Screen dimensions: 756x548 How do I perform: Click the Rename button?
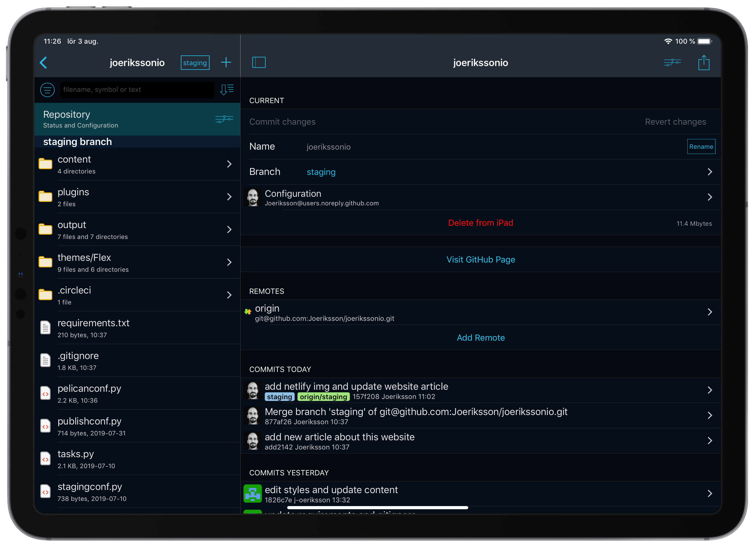coord(701,146)
